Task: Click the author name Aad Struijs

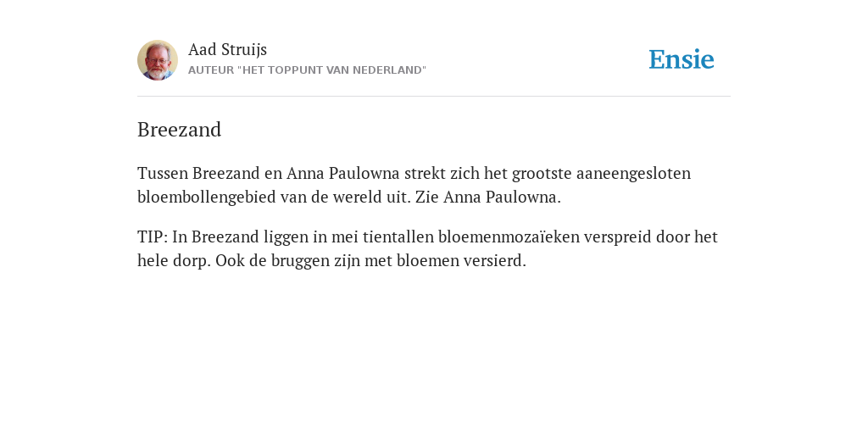Action: (227, 50)
